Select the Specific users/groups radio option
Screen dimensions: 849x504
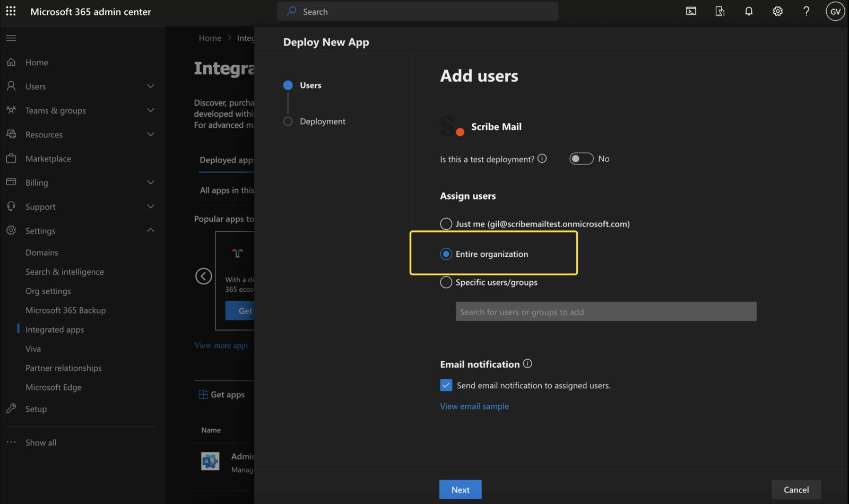[446, 282]
